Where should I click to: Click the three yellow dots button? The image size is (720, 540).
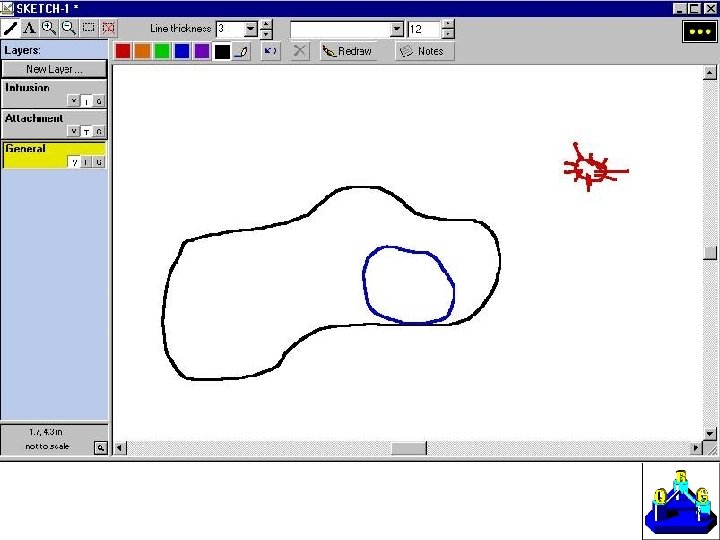699,32
